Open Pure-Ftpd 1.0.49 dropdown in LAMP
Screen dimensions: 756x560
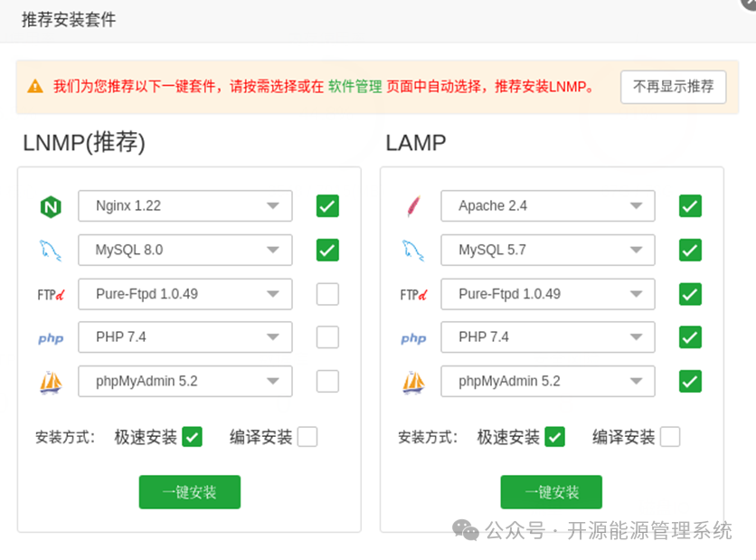pos(548,294)
